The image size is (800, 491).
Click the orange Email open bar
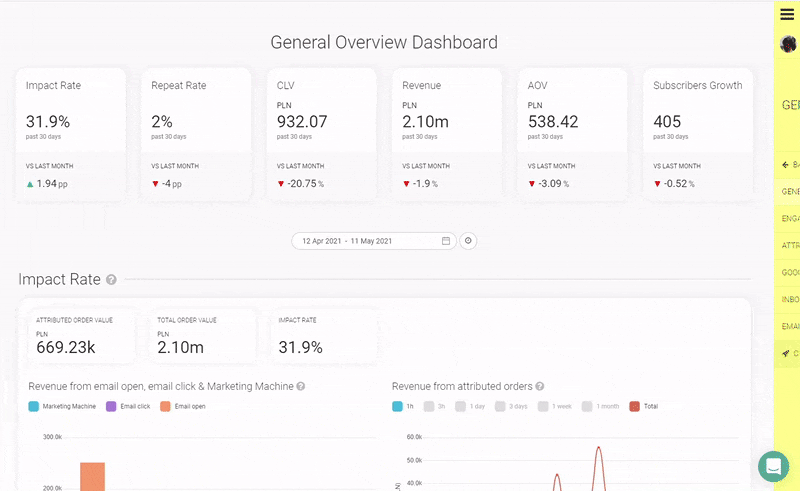[92, 477]
